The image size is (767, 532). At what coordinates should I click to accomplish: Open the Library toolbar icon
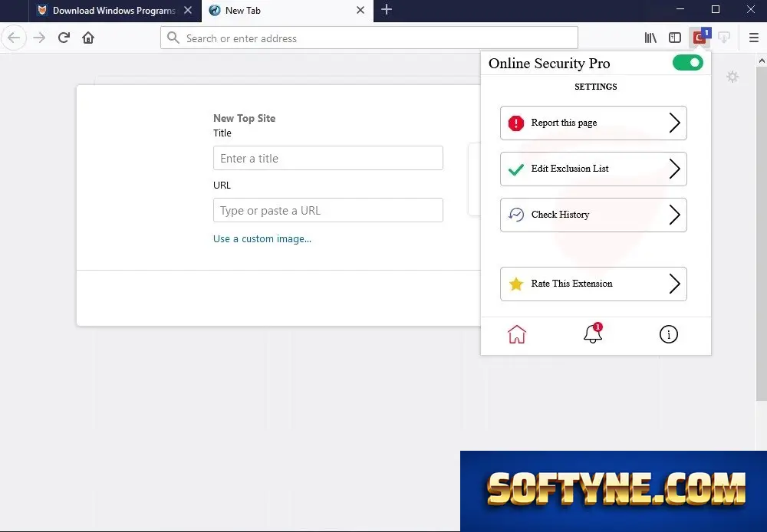pos(650,38)
